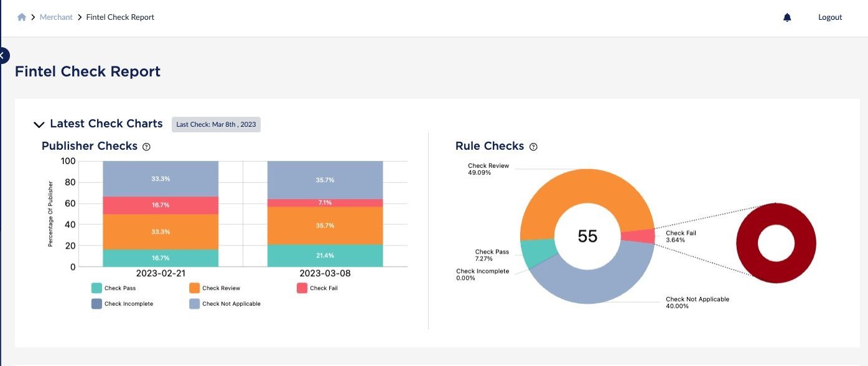868x366 pixels.
Task: Click the Publisher Checks heading
Action: pyautogui.click(x=90, y=146)
